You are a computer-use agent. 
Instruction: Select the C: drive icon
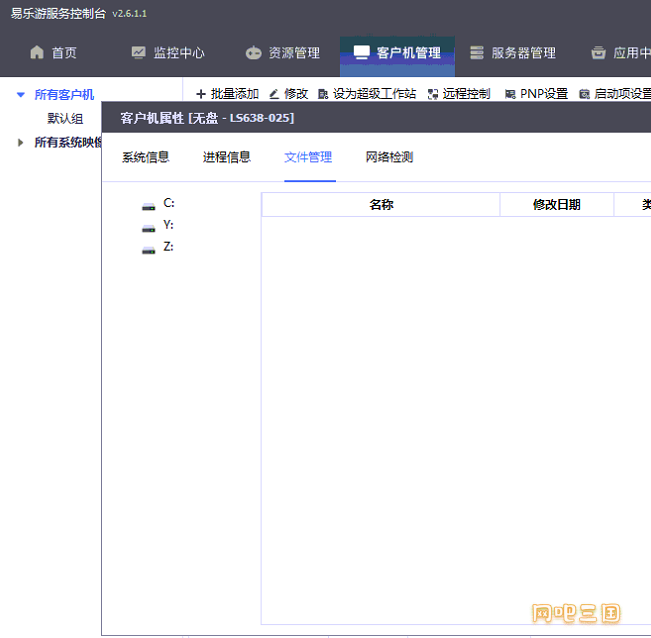(x=148, y=206)
